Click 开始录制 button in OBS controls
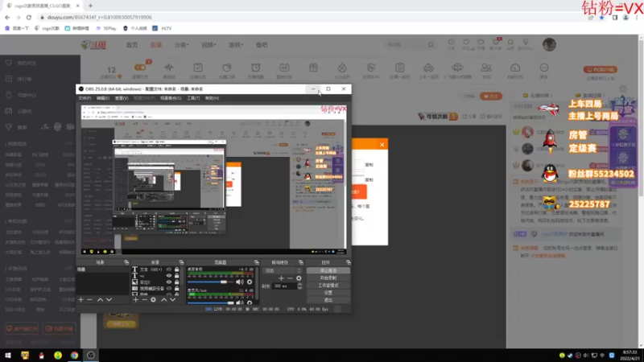Screen dimensions: 644x362 pyautogui.click(x=328, y=278)
